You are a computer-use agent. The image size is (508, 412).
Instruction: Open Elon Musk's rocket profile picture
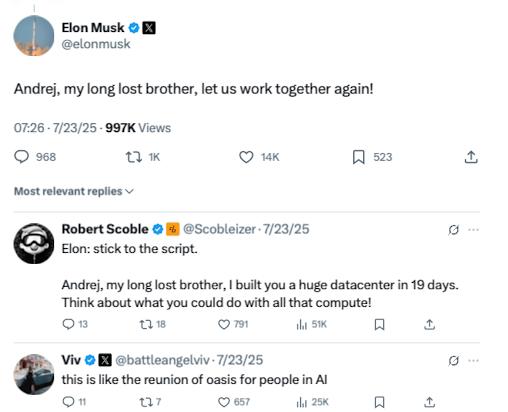pos(34,35)
